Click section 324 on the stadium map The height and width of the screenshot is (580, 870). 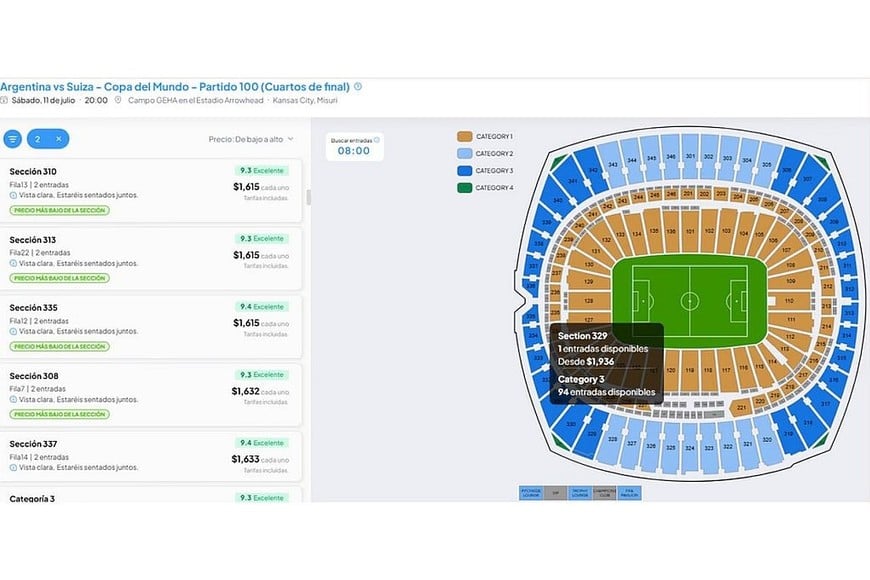(690, 447)
